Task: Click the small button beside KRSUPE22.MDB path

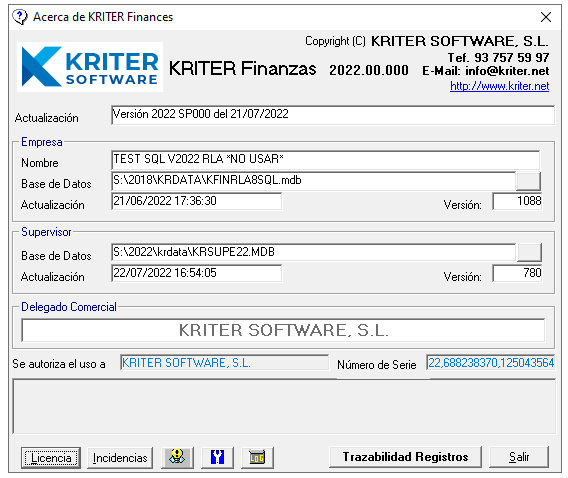Action: (529, 252)
